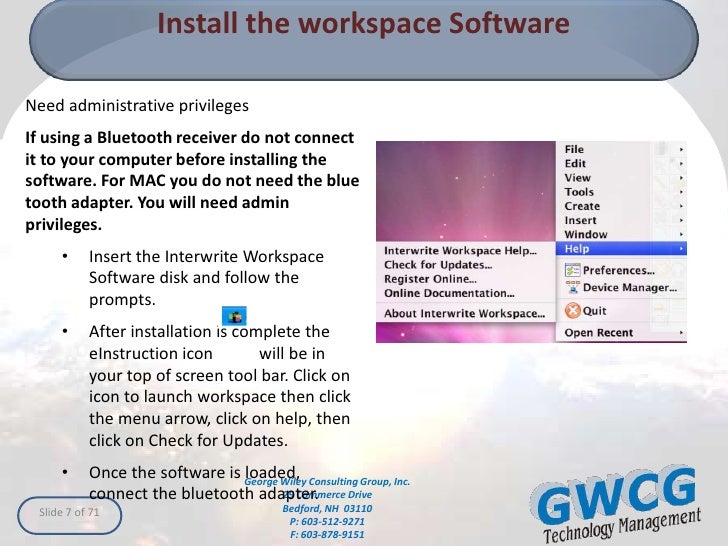The width and height of the screenshot is (728, 546).
Task: Click the eInstruction icon in the slide text
Action: click(x=234, y=316)
